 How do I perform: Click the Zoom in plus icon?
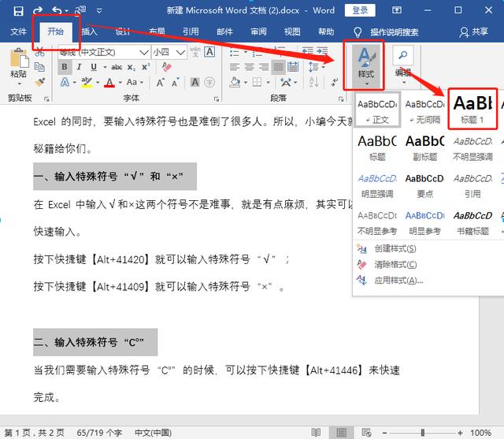tap(460, 433)
